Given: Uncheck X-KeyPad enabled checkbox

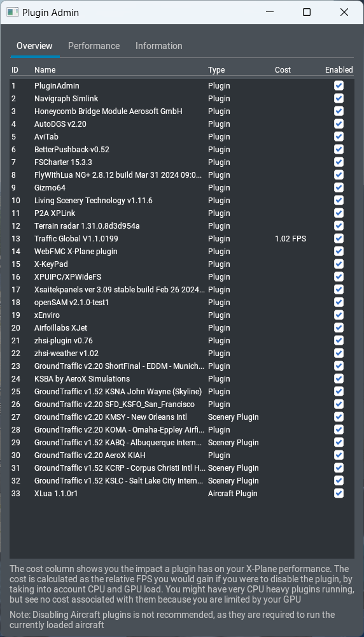Looking at the screenshot, I should click(339, 264).
